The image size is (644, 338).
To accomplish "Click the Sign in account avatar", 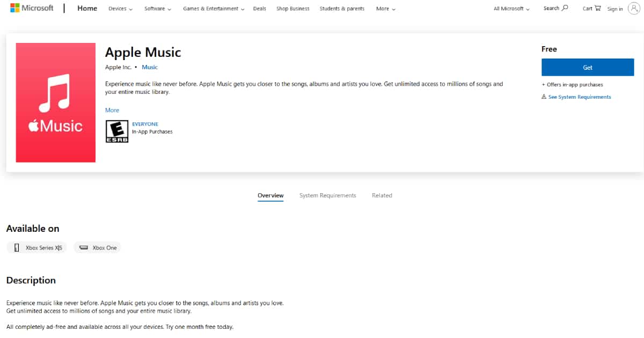I will point(633,9).
